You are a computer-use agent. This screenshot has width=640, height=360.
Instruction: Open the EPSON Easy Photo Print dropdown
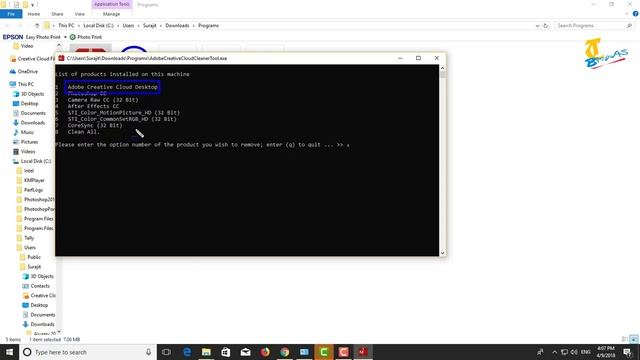coord(65,37)
